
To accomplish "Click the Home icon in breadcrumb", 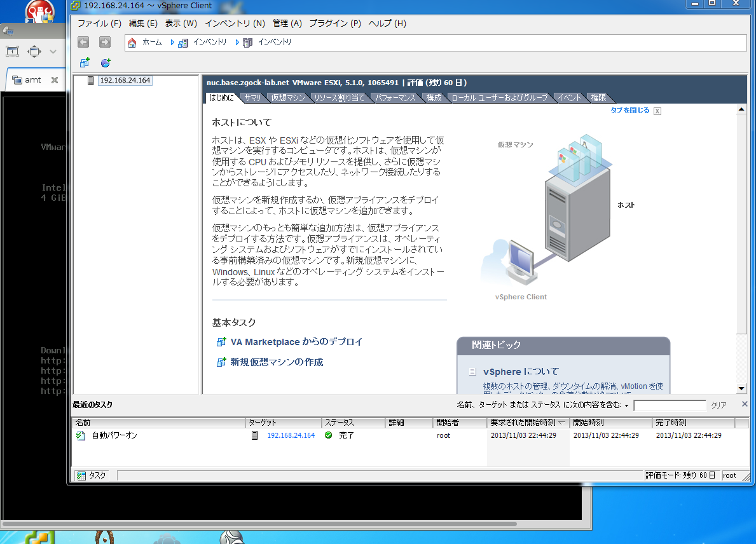I will (132, 43).
